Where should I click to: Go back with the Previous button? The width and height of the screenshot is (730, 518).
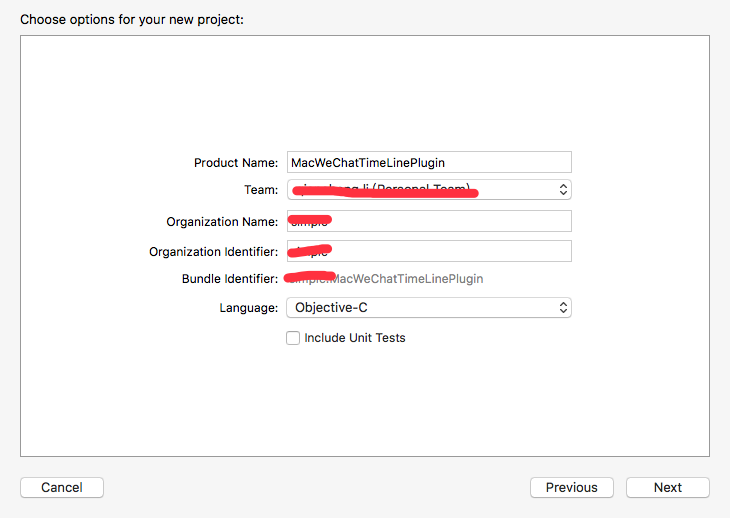pos(572,487)
